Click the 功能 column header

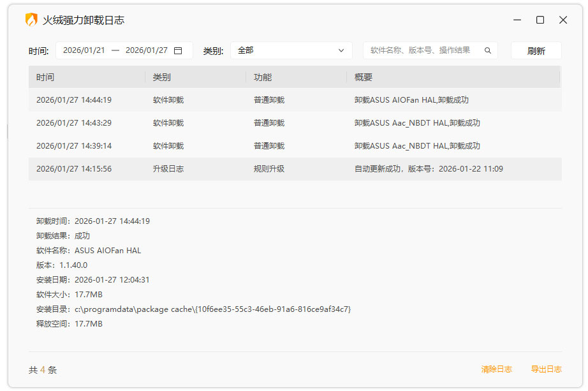pos(263,77)
